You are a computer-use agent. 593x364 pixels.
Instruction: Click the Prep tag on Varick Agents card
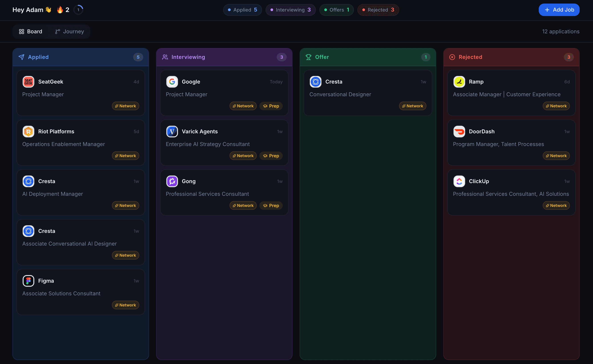[x=271, y=156]
